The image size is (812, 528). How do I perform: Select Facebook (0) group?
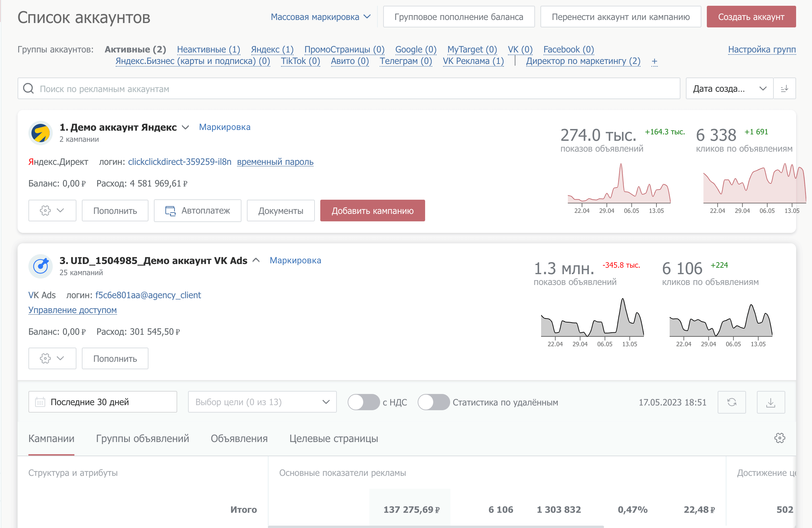point(569,49)
